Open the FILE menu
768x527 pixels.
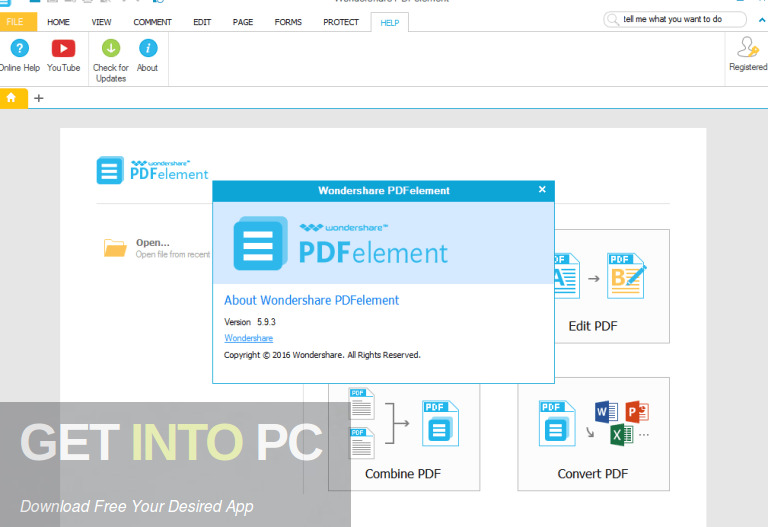[18, 22]
